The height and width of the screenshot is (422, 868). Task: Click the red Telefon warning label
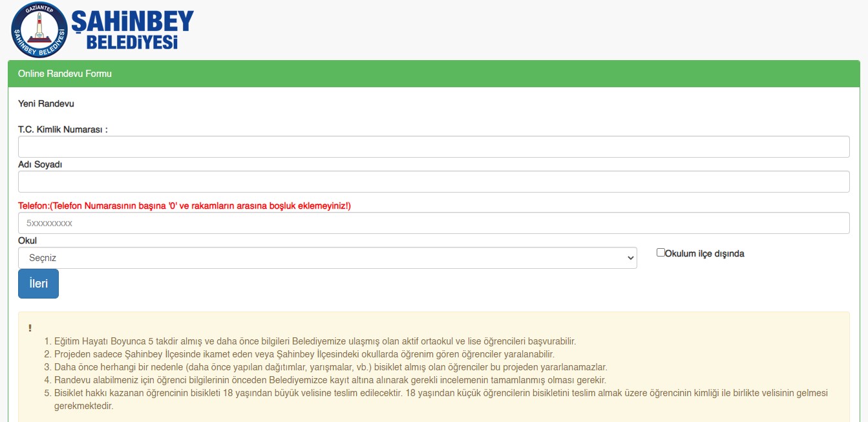point(184,206)
